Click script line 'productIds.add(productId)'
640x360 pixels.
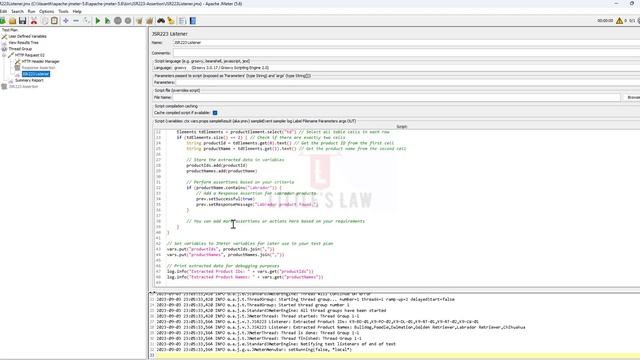click(x=217, y=165)
